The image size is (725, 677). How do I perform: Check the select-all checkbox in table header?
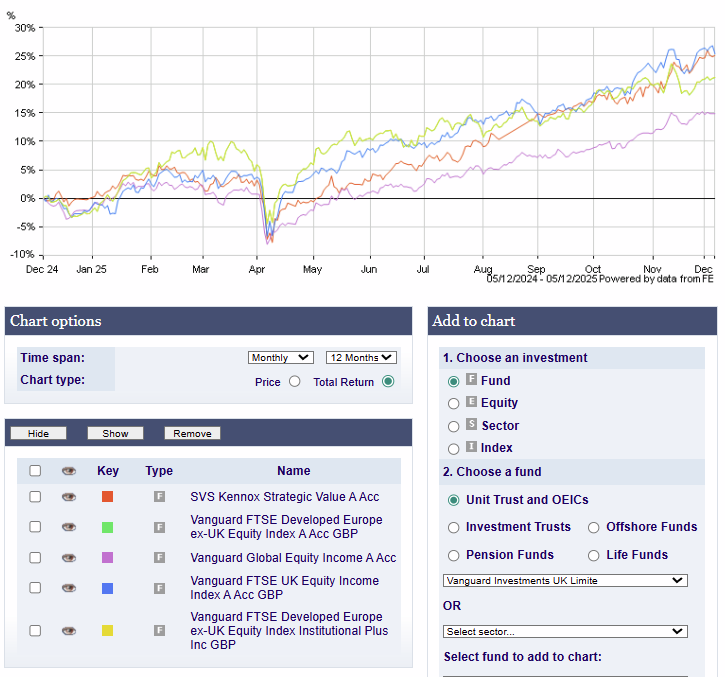(36, 471)
